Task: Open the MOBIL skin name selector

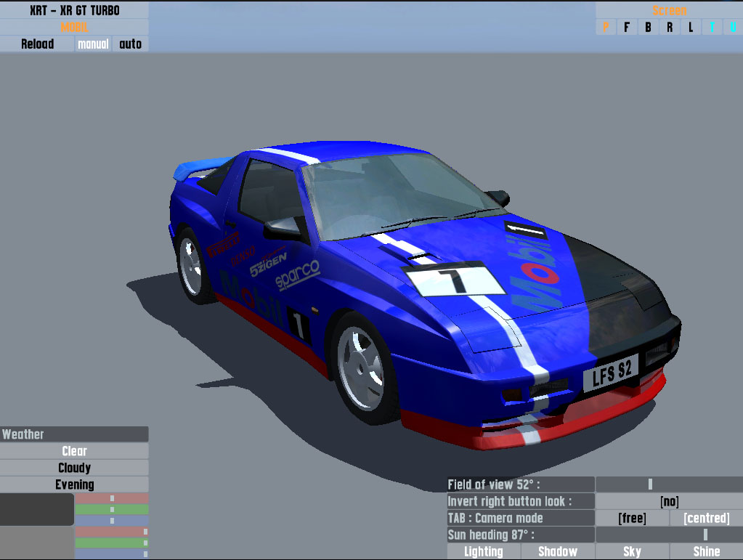Action: pyautogui.click(x=74, y=28)
